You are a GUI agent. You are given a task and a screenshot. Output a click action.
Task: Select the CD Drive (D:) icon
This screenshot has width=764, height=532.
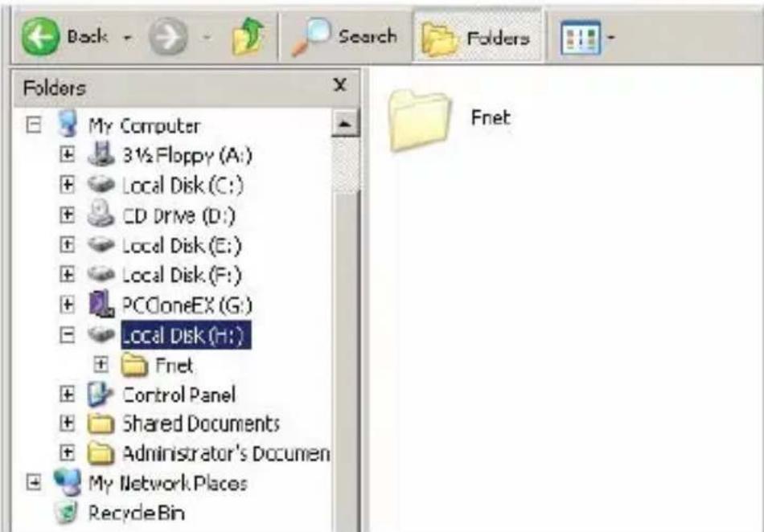pyautogui.click(x=101, y=214)
